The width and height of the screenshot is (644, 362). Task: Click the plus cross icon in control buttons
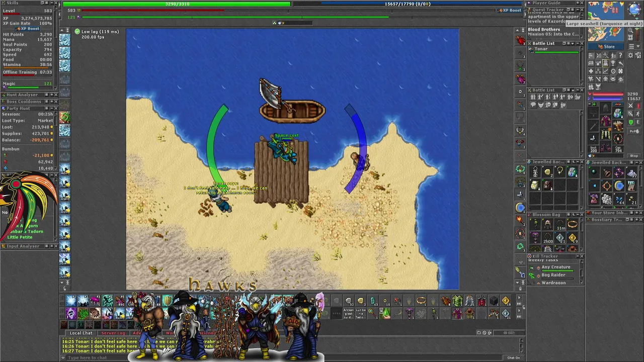[591, 71]
